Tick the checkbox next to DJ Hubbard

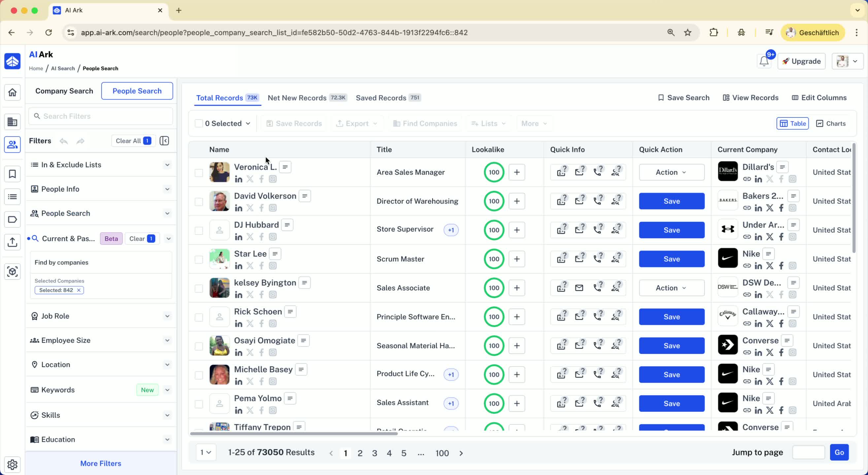click(x=199, y=231)
